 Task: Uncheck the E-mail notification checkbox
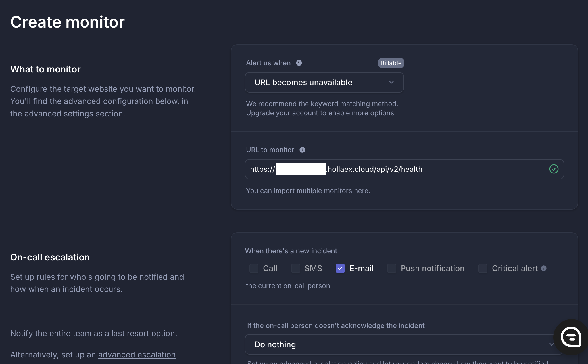340,268
